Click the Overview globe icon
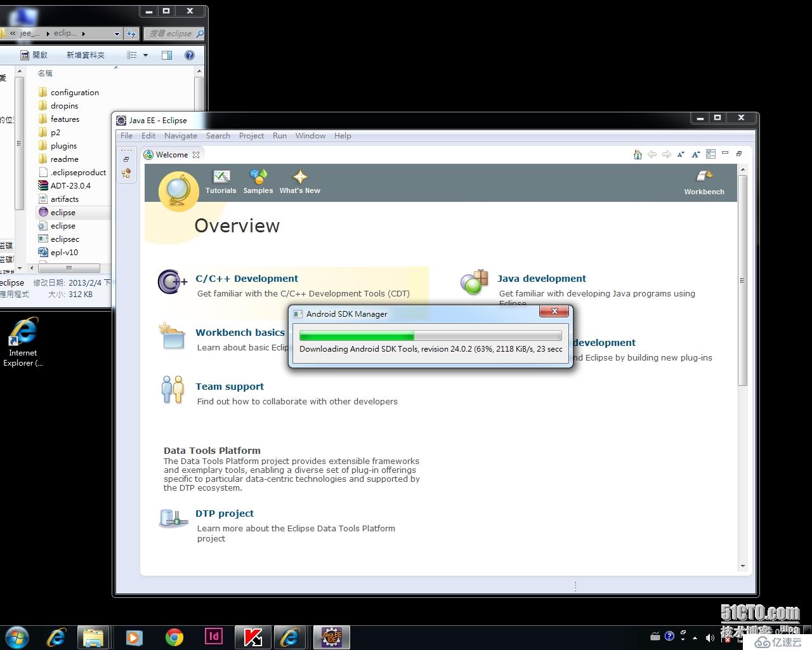This screenshot has width=812, height=650. tap(179, 192)
